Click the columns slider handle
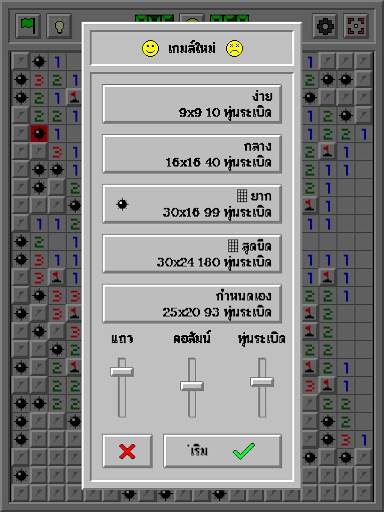The image size is (384, 512). 192,386
